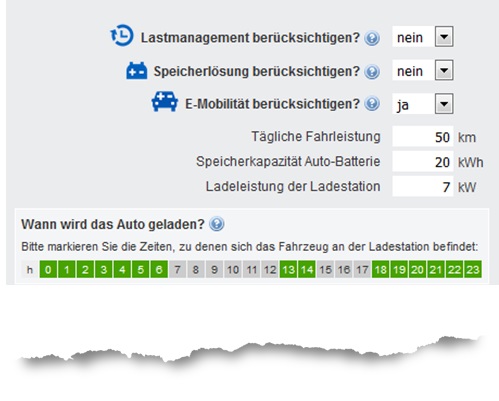Screen dimensions: 499x401
Task: Click the E-Mobilität car icon
Action: [x=165, y=102]
